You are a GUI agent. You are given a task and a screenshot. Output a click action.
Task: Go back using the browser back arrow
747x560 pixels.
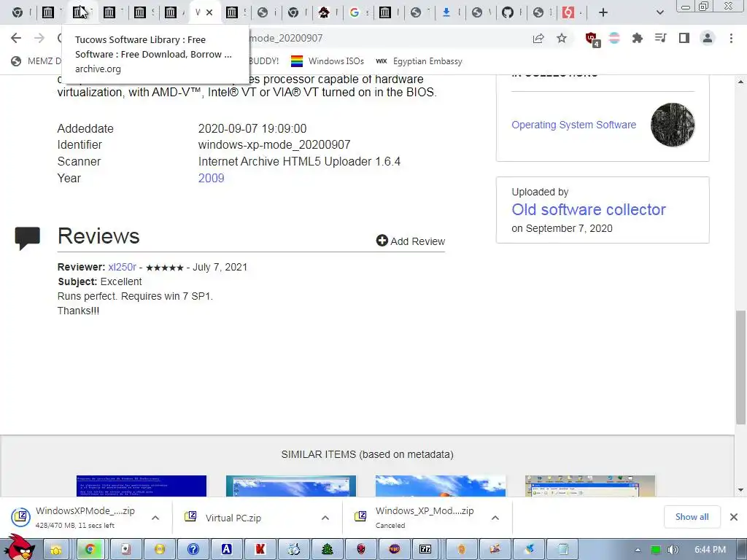16,38
